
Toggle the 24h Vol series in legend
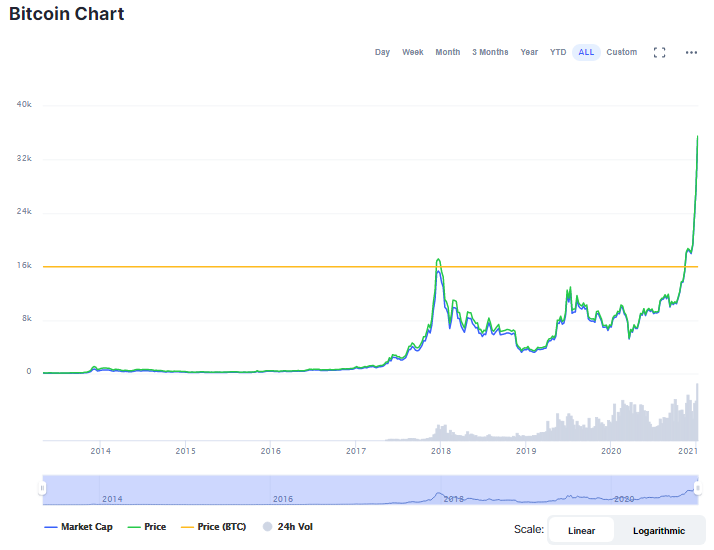288,527
